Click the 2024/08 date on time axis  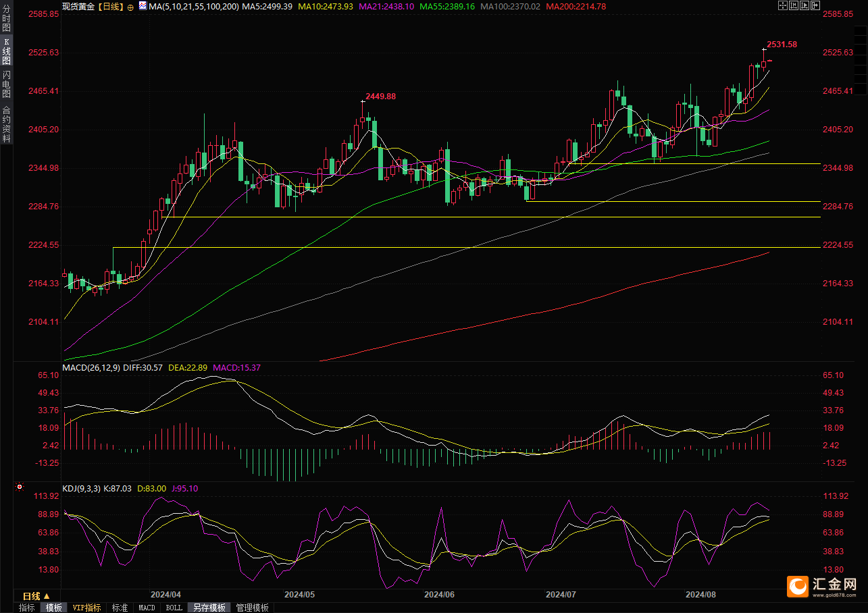pos(700,595)
